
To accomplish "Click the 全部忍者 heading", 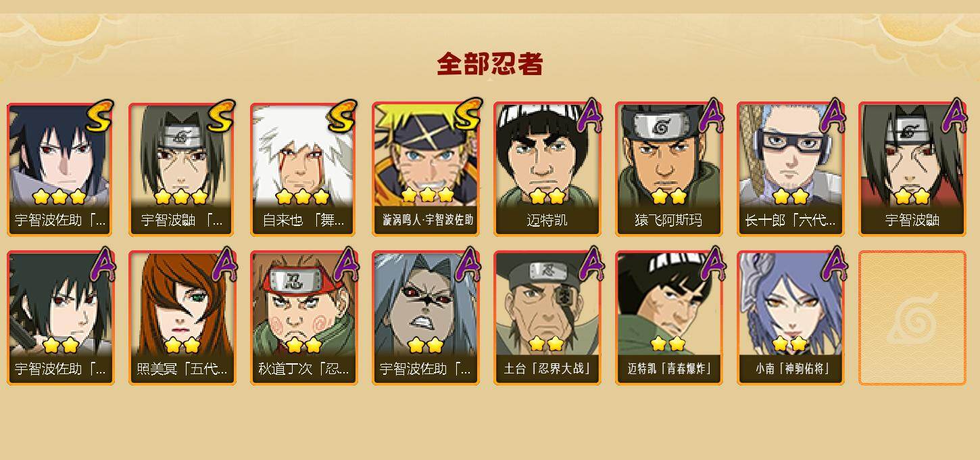I will (x=490, y=64).
